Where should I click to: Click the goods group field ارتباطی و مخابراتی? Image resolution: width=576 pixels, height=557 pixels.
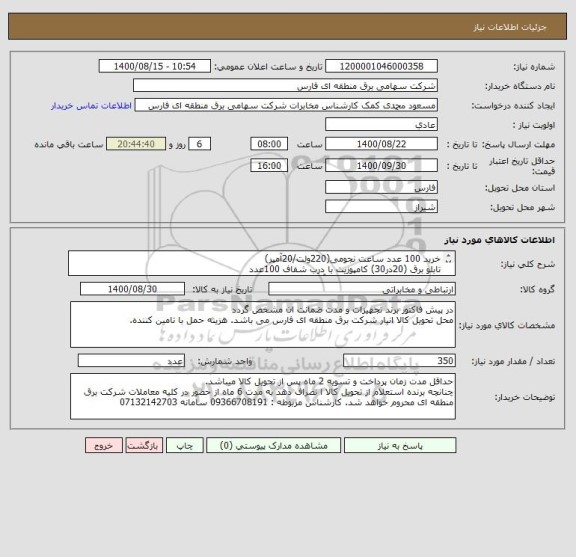click(x=362, y=289)
